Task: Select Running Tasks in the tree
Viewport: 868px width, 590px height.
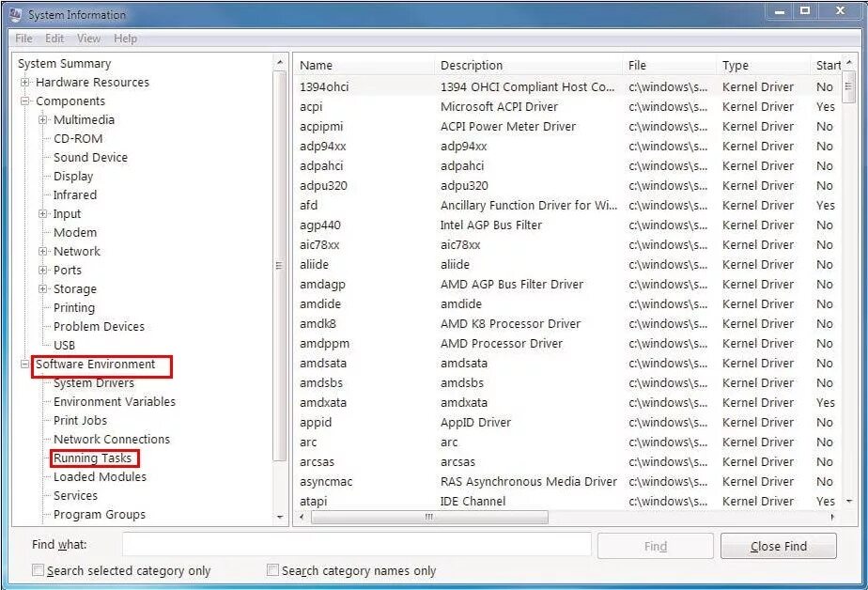Action: [92, 458]
